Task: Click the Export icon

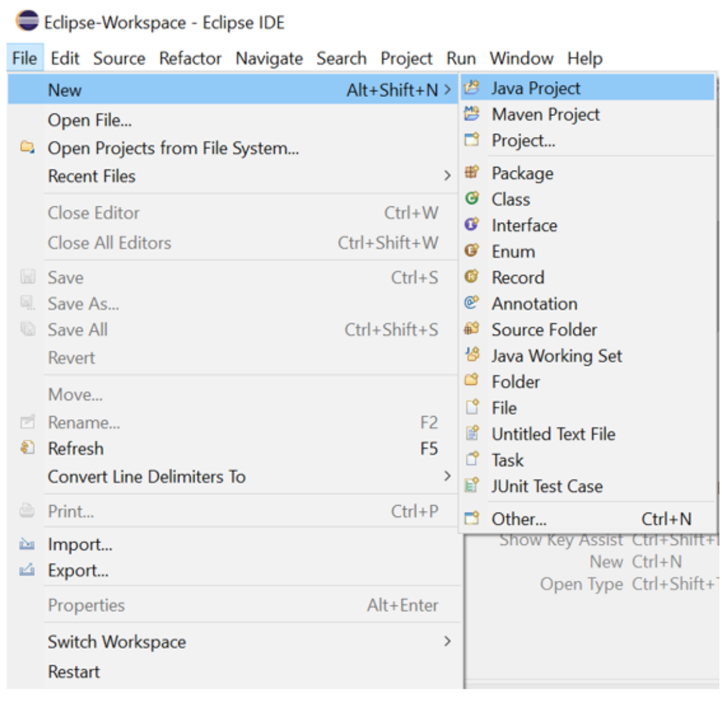Action: (28, 570)
